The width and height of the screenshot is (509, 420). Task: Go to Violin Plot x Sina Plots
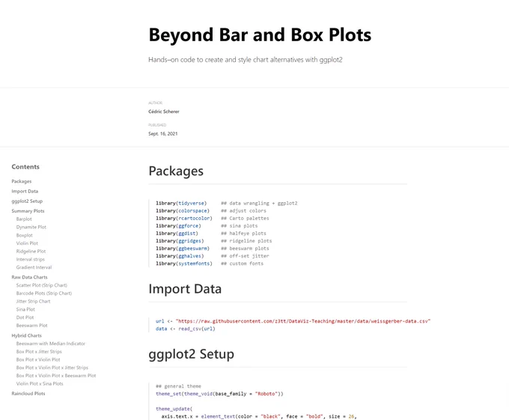[x=40, y=383]
